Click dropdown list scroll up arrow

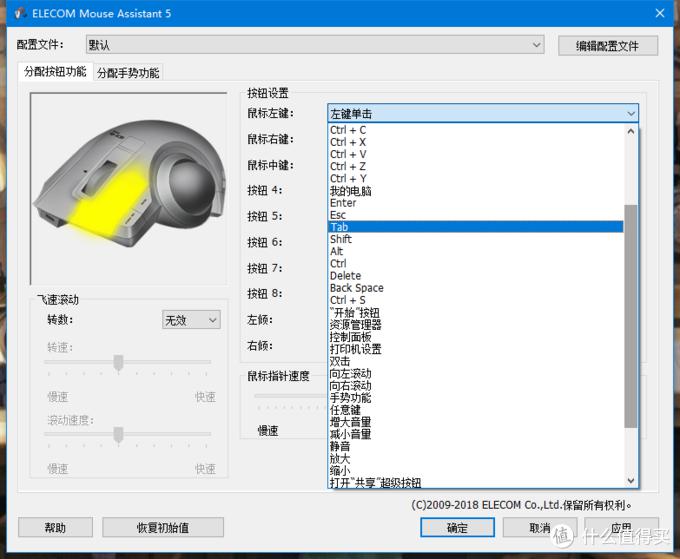(631, 131)
